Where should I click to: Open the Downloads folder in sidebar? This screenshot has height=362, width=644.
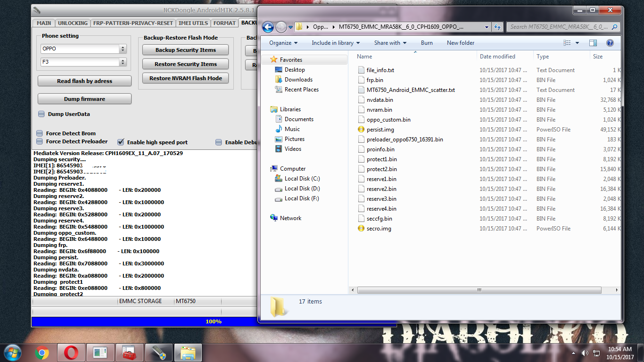pyautogui.click(x=298, y=80)
